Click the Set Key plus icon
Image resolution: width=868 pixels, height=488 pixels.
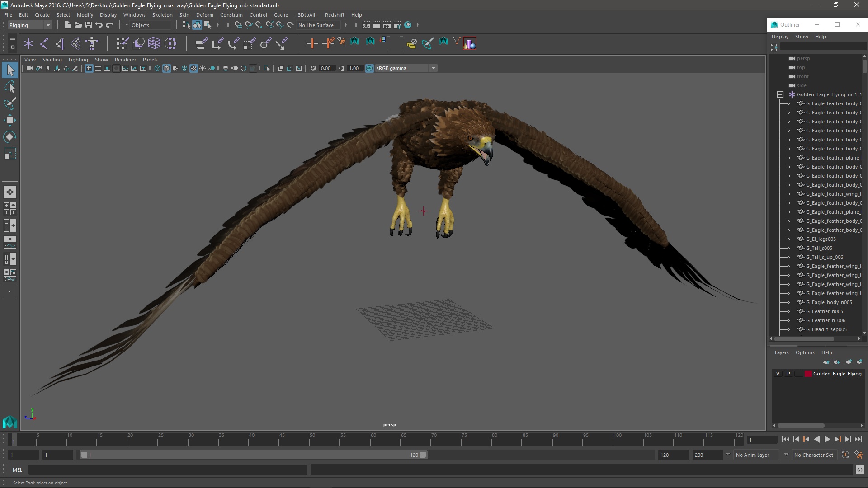(x=312, y=43)
